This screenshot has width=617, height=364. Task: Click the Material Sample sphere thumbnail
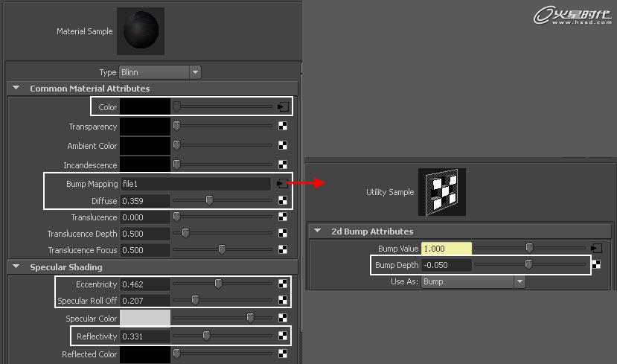(141, 31)
